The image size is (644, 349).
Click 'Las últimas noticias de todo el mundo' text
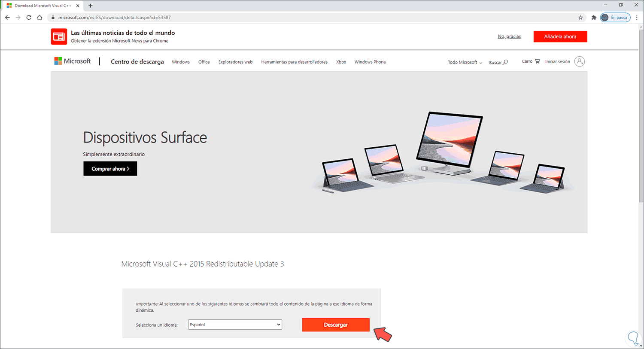pyautogui.click(x=123, y=33)
